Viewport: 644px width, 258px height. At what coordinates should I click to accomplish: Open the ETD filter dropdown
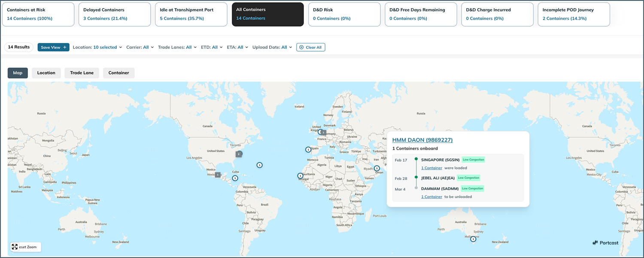coord(212,47)
